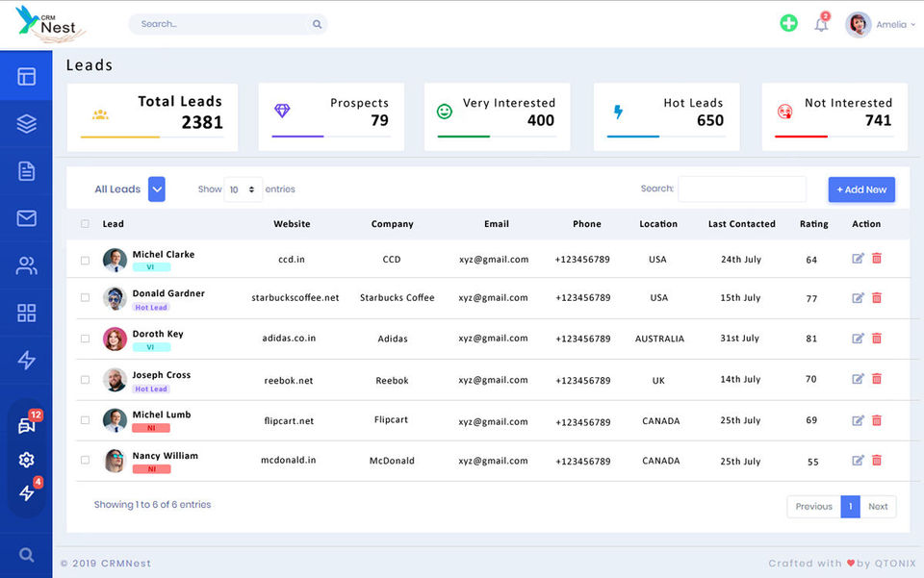The image size is (924, 578).
Task: Open the layers stack icon in sidebar
Action: click(x=27, y=124)
